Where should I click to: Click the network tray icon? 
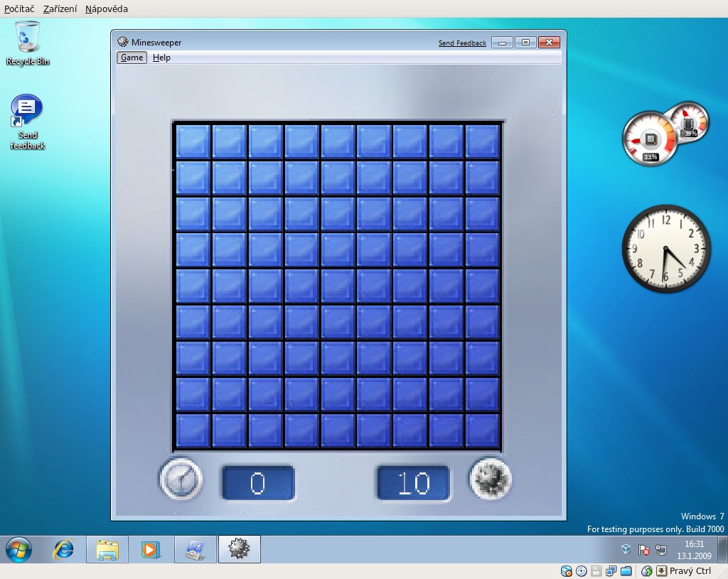[x=661, y=550]
